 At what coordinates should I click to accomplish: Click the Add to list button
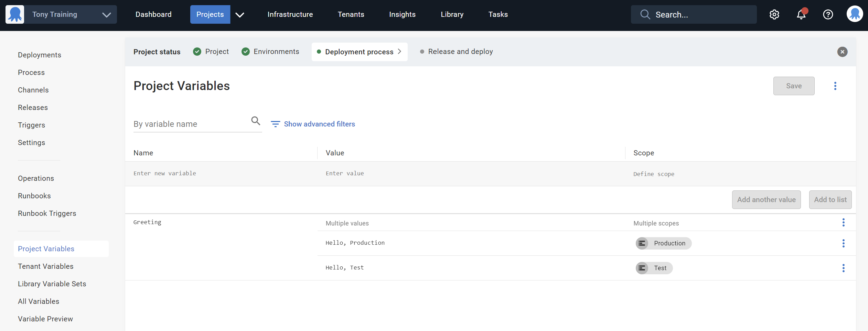[x=830, y=199]
